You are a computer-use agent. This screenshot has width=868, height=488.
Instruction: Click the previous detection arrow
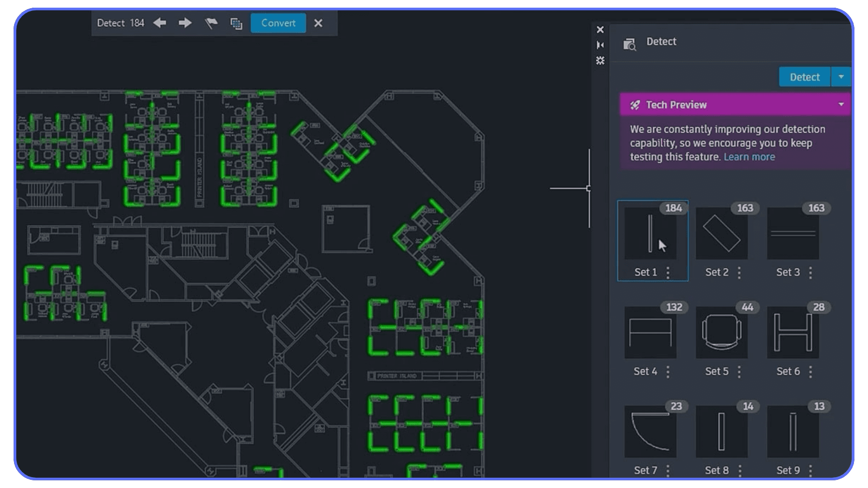[x=159, y=23]
